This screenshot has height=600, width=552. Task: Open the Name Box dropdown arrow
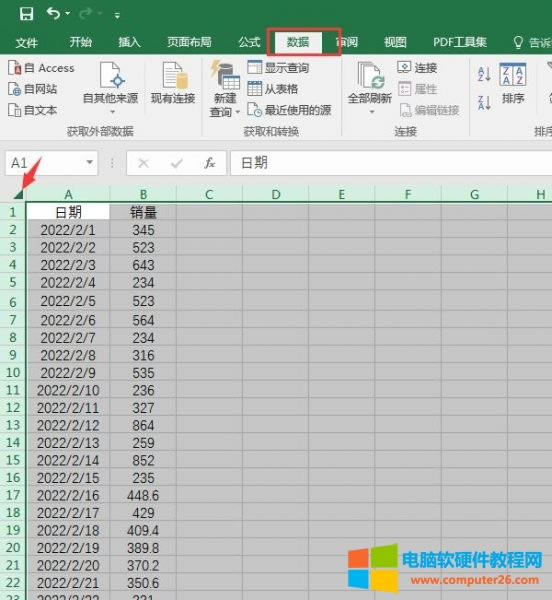click(90, 163)
